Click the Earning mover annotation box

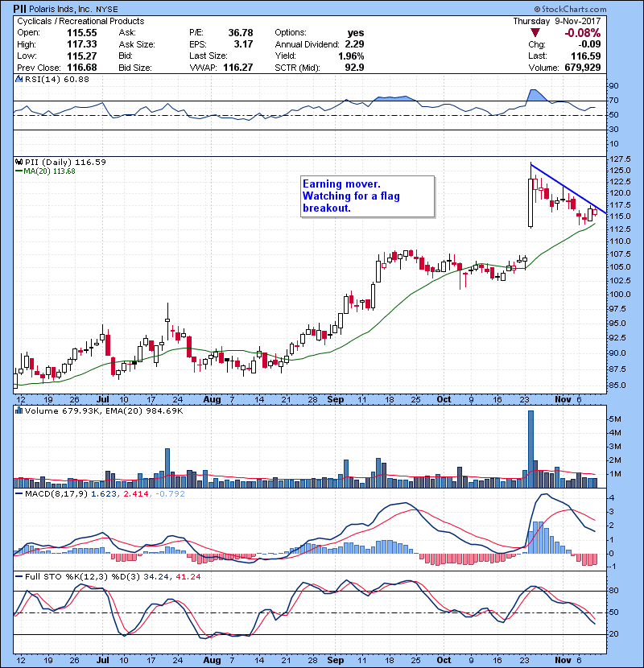pos(367,196)
